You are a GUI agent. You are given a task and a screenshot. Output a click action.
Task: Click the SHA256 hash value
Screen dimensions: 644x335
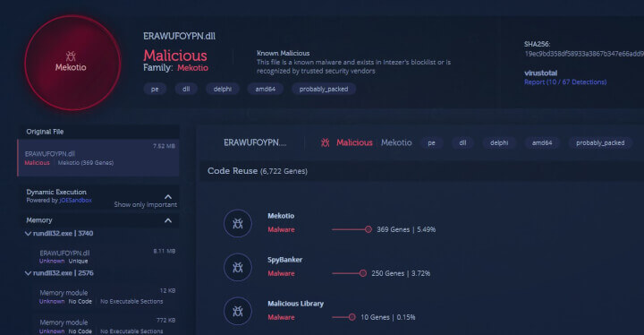[584, 54]
